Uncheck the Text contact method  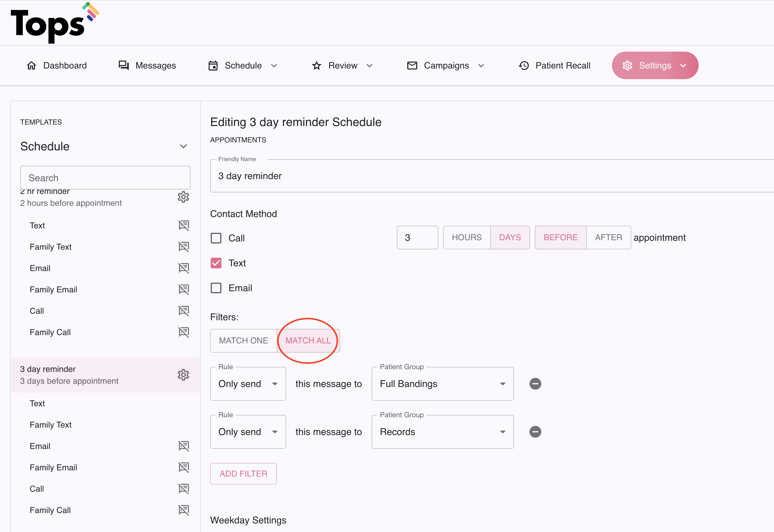click(x=216, y=263)
